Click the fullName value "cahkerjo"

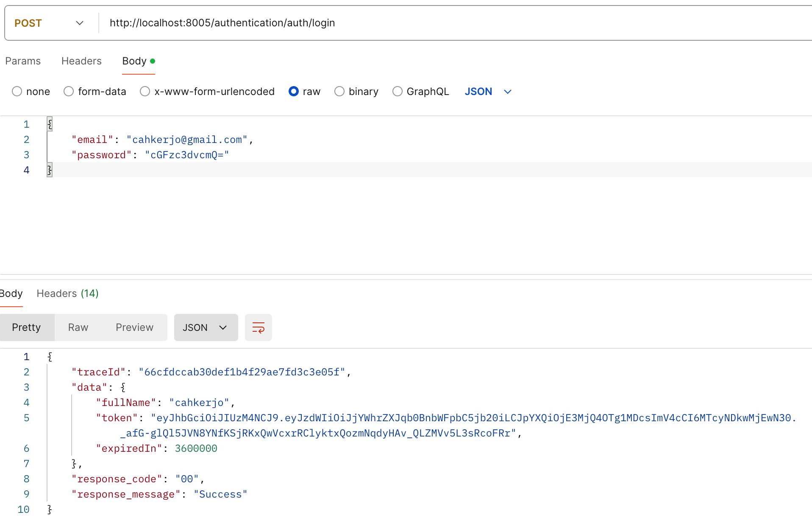(x=199, y=403)
